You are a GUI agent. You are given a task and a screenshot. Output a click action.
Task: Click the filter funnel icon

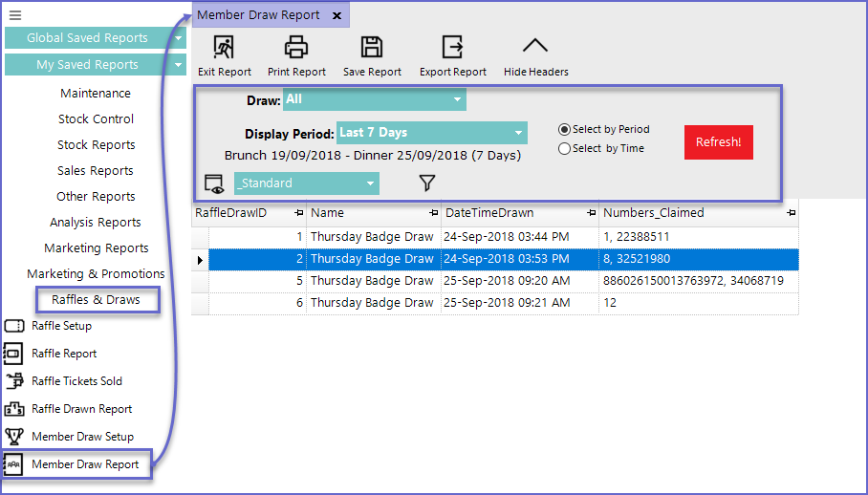[x=427, y=183]
